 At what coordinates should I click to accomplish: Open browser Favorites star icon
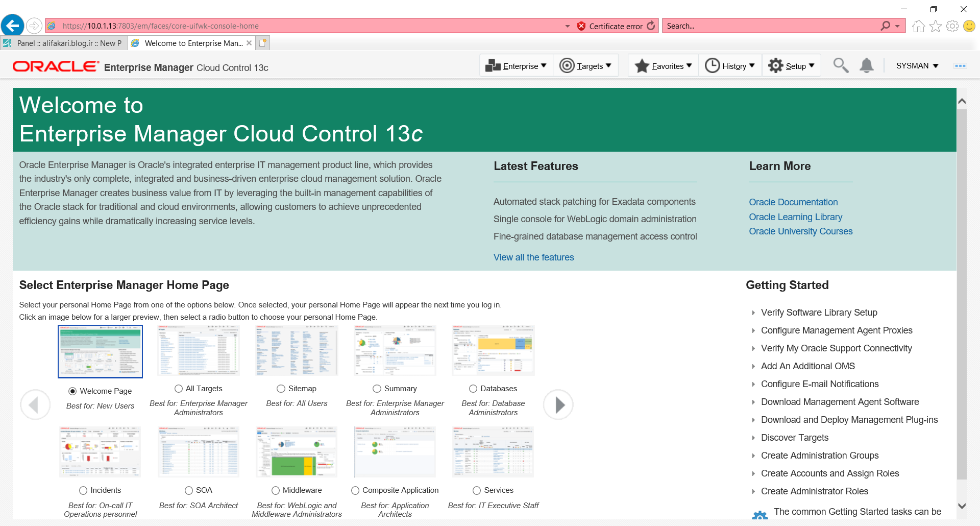(x=935, y=26)
